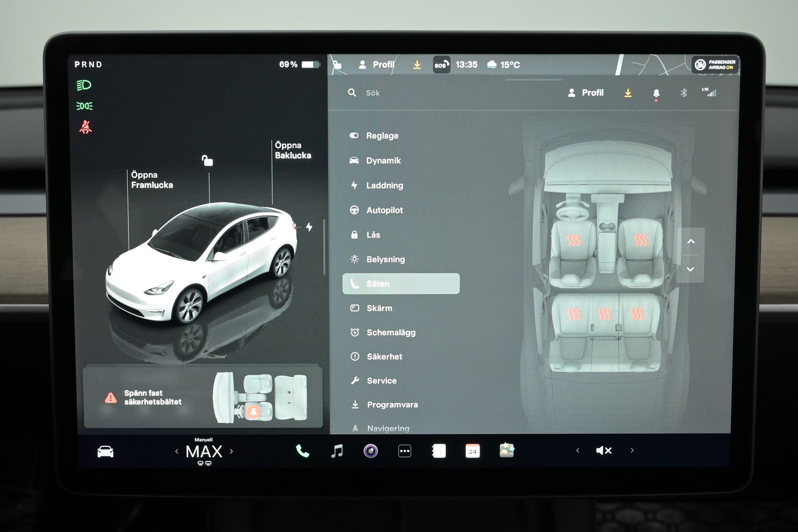Open the notifications bell icon

click(x=656, y=93)
